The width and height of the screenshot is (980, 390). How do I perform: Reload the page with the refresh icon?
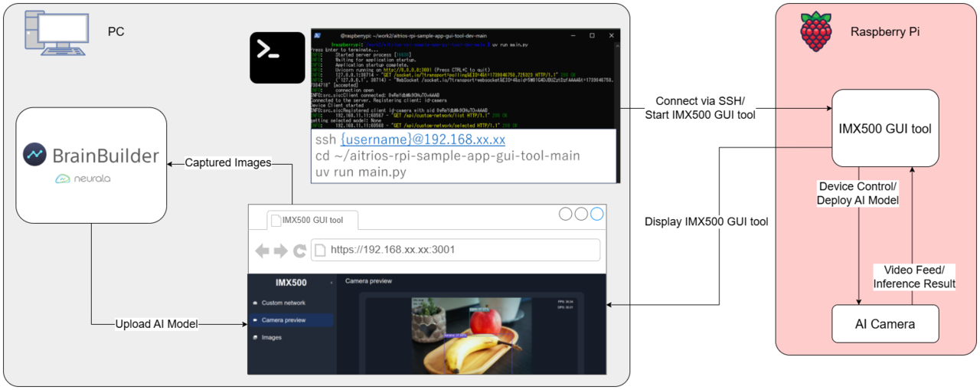pyautogui.click(x=299, y=251)
